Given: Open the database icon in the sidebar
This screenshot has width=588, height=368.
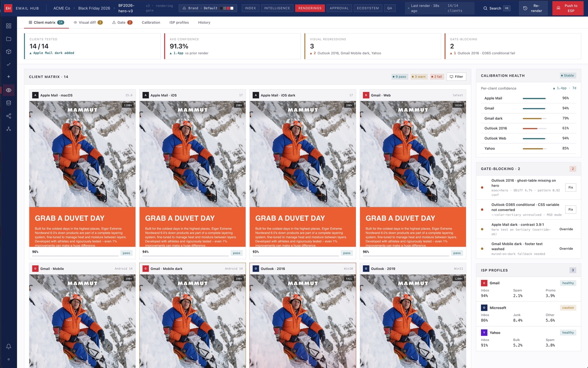Looking at the screenshot, I should click(x=9, y=103).
